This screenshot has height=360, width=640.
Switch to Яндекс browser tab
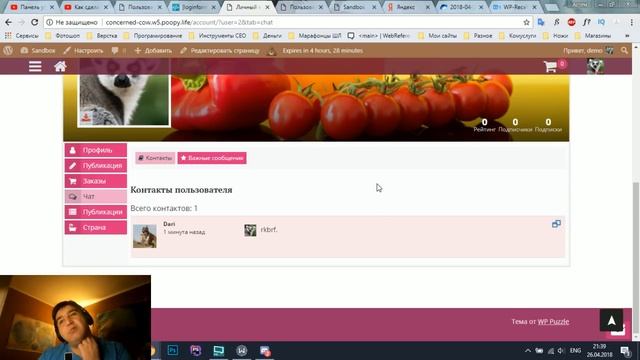tap(409, 7)
